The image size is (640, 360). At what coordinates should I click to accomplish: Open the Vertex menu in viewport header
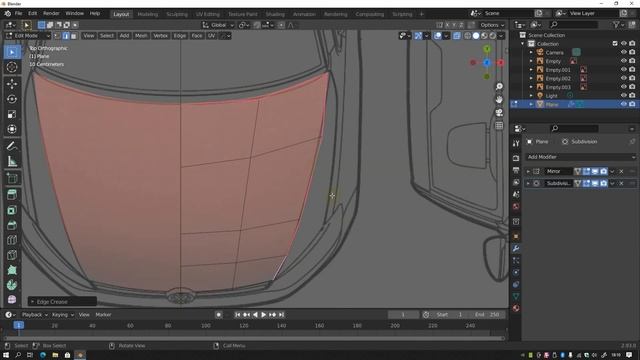click(x=160, y=36)
